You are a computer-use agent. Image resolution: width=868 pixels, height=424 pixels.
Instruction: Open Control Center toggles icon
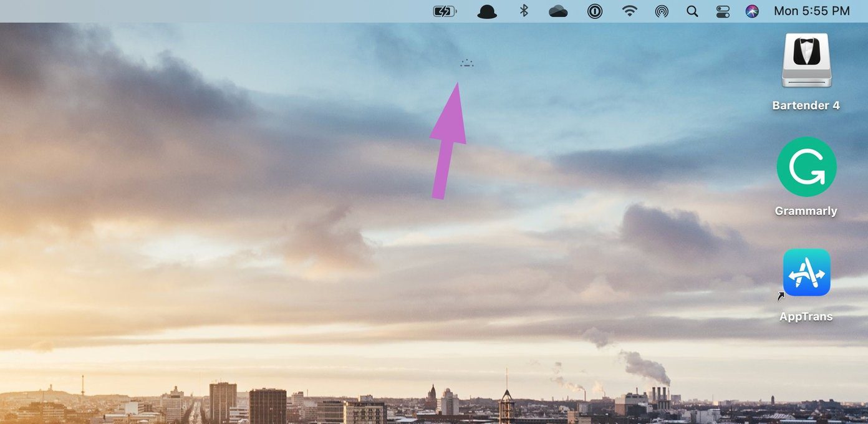click(723, 11)
